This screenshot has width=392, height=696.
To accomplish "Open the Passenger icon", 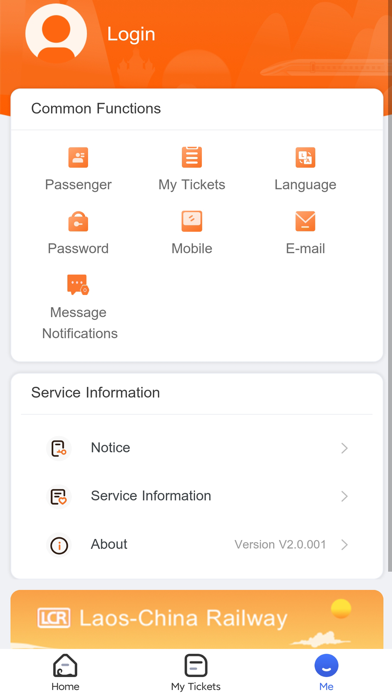I will pyautogui.click(x=78, y=157).
